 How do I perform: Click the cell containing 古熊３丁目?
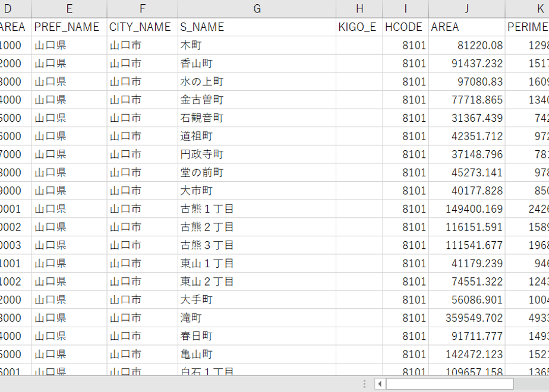257,245
